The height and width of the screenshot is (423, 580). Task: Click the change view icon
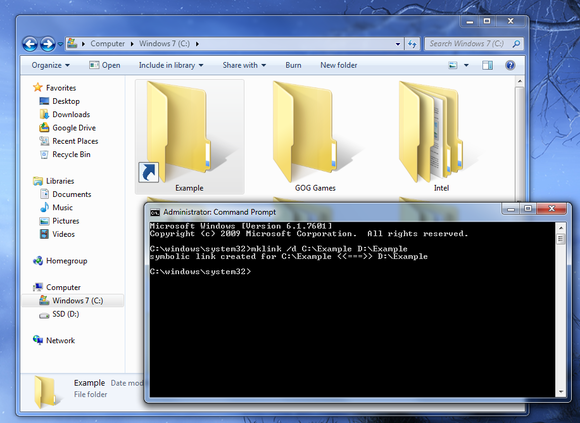click(x=453, y=65)
